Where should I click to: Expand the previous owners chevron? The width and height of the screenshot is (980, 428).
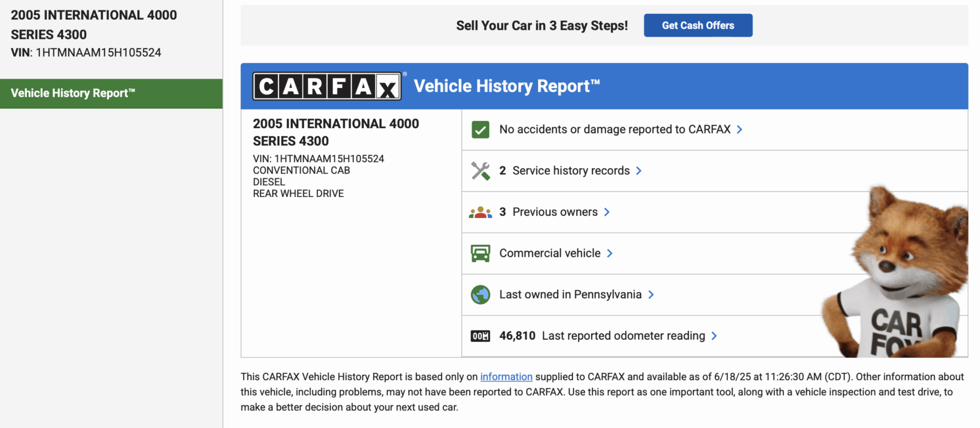pyautogui.click(x=607, y=212)
